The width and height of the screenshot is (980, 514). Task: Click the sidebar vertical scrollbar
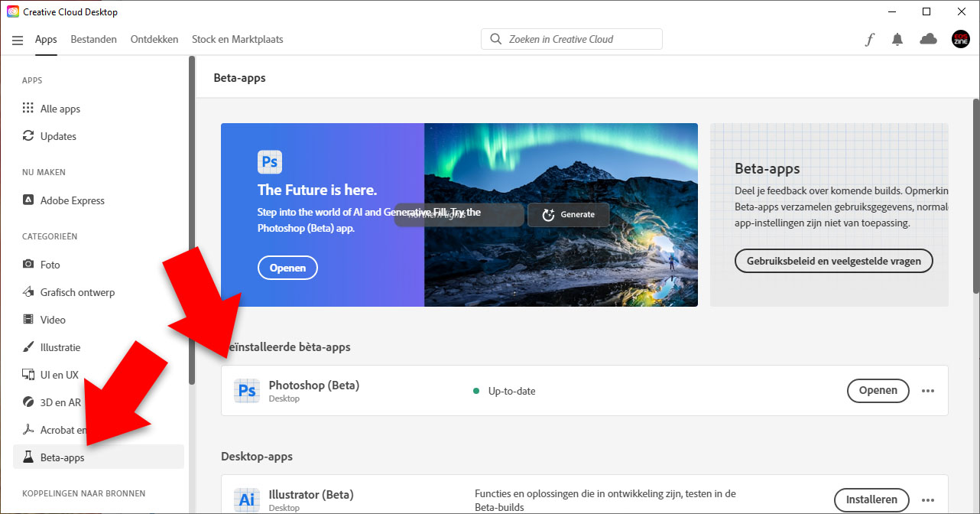click(192, 229)
